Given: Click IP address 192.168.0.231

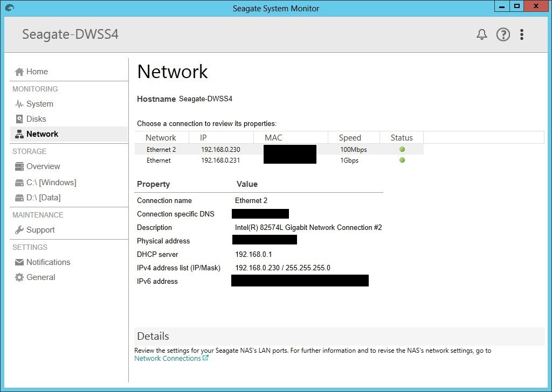Looking at the screenshot, I should click(220, 160).
